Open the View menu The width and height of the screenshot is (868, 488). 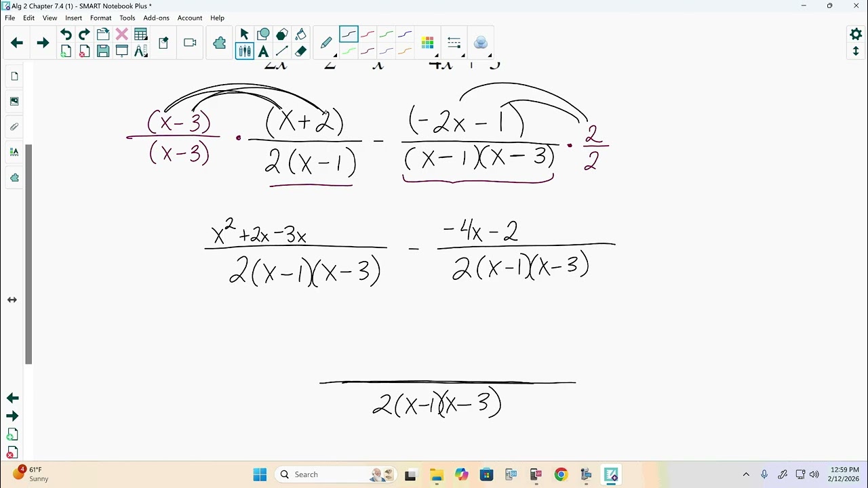coord(50,18)
